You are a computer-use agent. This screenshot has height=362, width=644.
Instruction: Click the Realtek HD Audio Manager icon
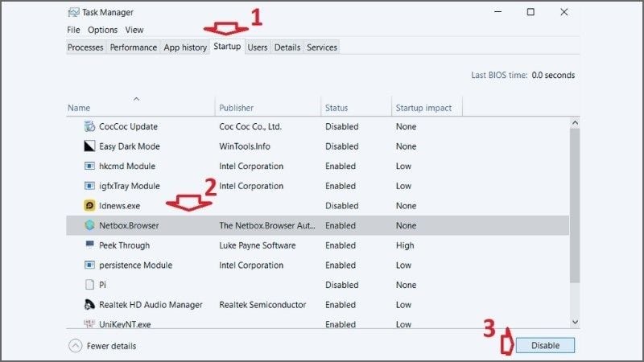pos(89,305)
